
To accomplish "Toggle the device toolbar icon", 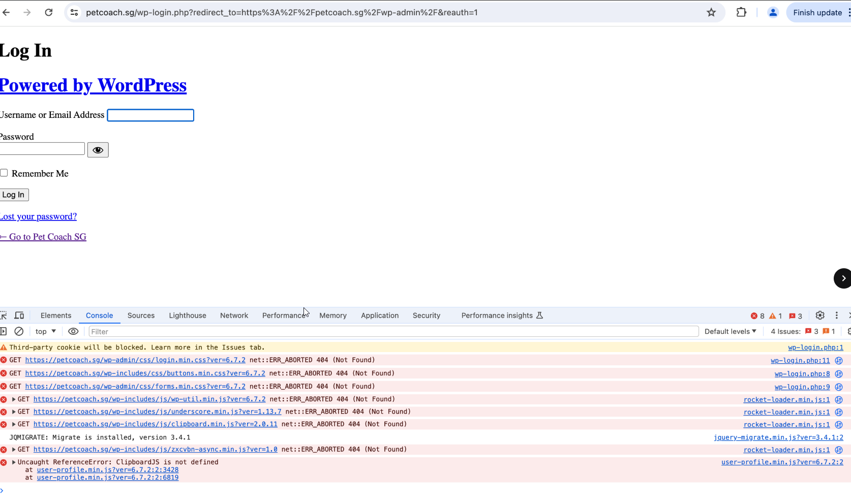I will pyautogui.click(x=19, y=316).
